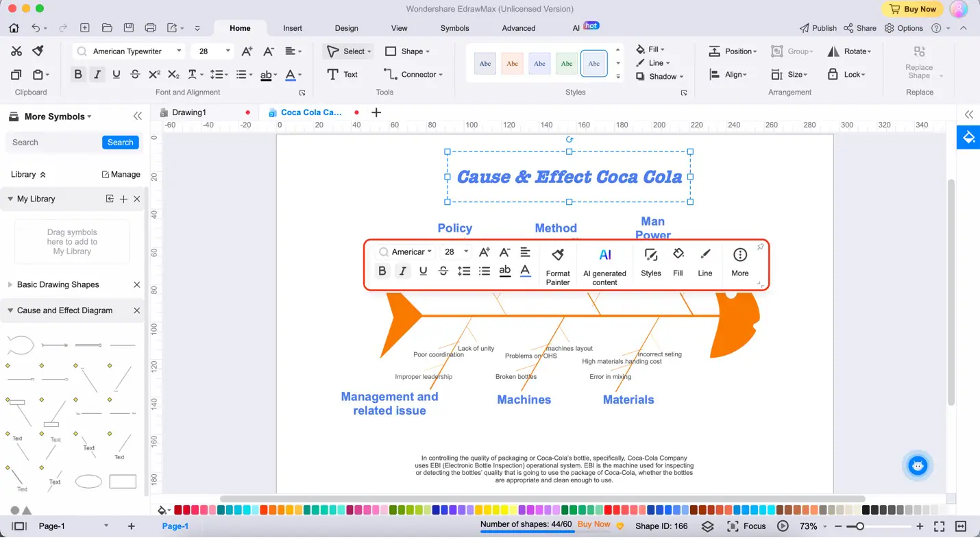Viewport: 980px width, 540px height.
Task: Click the Cut scissors icon in the Clipboard group
Action: pyautogui.click(x=16, y=51)
